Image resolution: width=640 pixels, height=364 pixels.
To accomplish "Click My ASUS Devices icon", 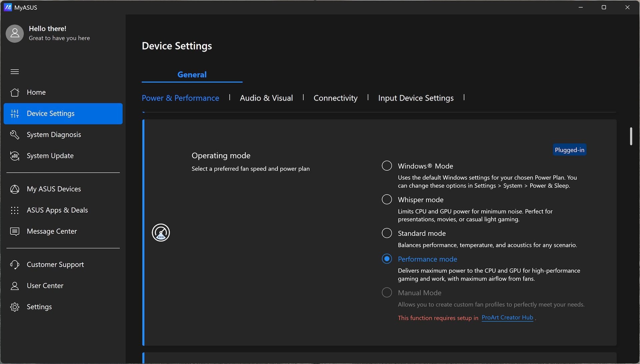I will click(15, 189).
